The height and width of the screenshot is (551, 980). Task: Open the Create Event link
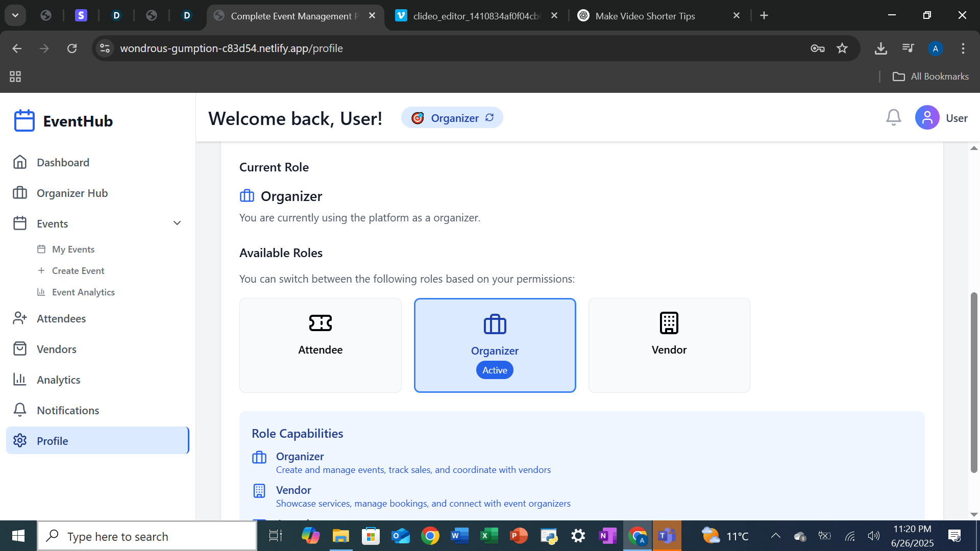[x=78, y=271]
